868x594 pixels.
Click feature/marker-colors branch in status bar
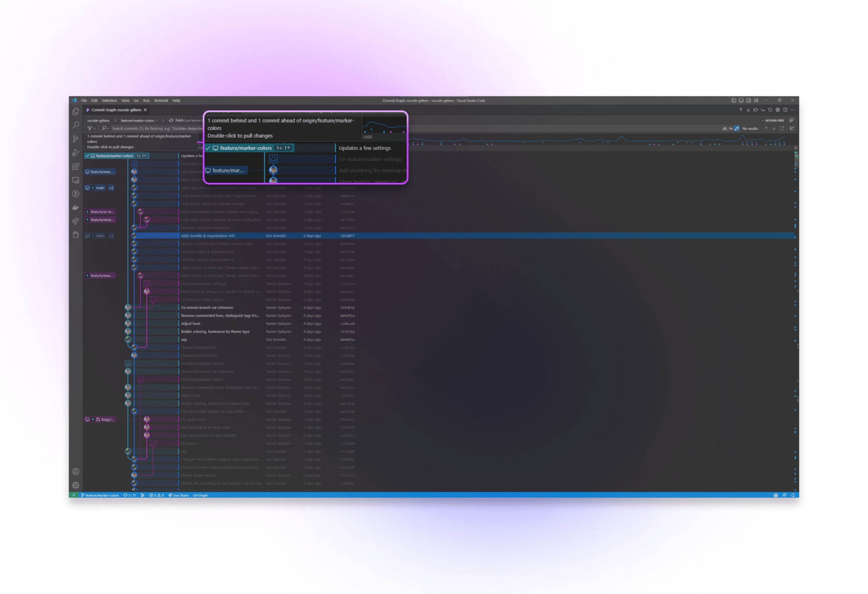click(100, 495)
